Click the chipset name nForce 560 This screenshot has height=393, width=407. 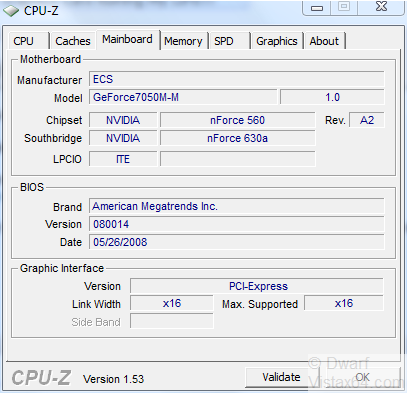(x=237, y=120)
